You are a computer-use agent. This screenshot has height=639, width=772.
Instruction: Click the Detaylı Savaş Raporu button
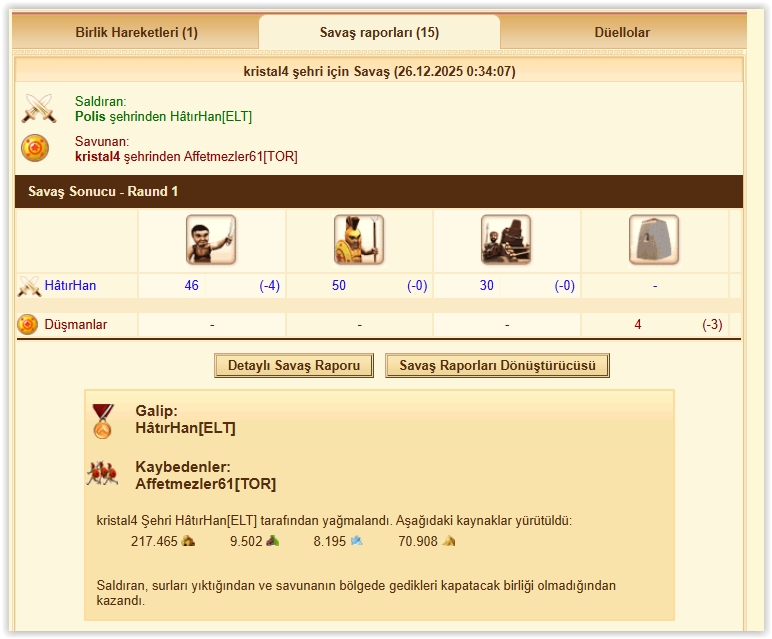click(294, 365)
